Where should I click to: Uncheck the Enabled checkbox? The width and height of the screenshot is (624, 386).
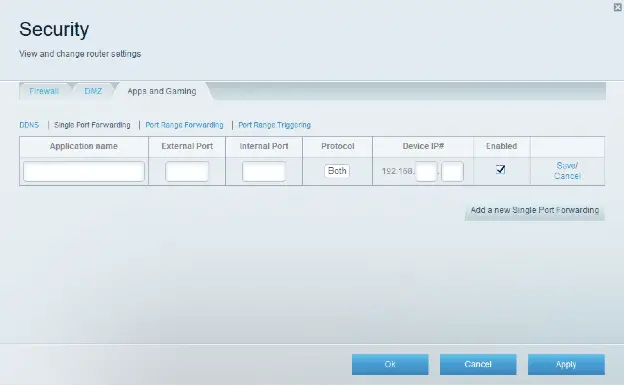(x=501, y=170)
